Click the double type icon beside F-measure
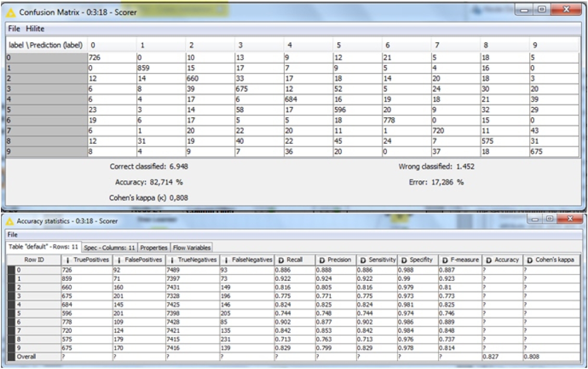This screenshot has height=369, width=588. [446, 260]
